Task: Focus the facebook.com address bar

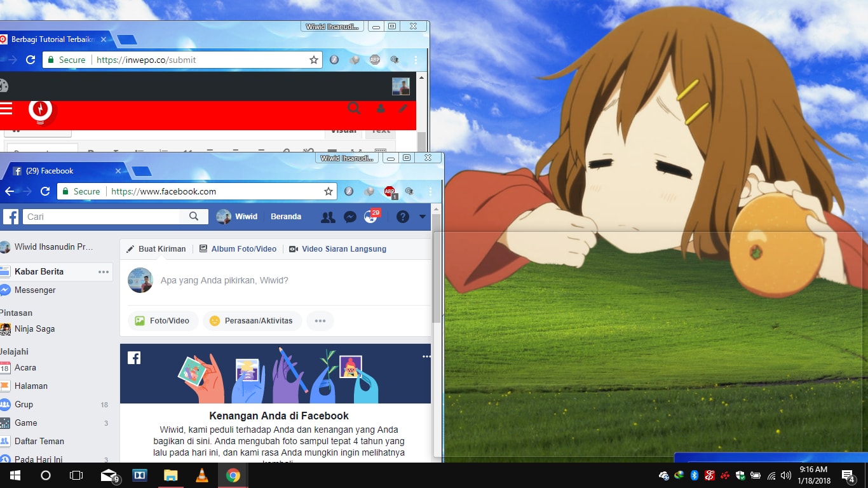Action: pos(197,191)
